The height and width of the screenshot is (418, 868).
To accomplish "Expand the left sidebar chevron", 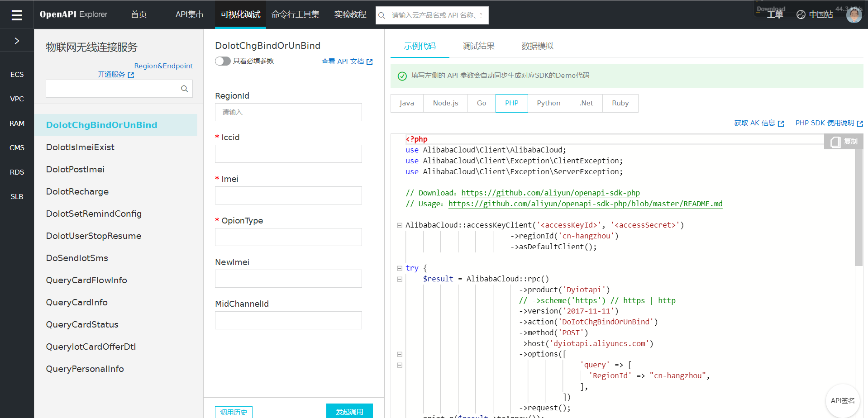I will [x=17, y=41].
